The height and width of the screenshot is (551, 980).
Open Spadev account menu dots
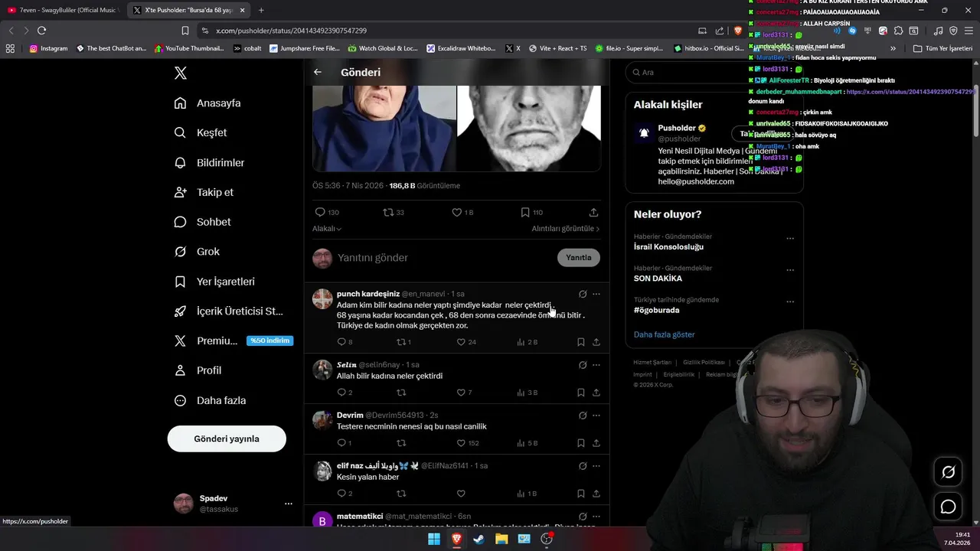[289, 504]
